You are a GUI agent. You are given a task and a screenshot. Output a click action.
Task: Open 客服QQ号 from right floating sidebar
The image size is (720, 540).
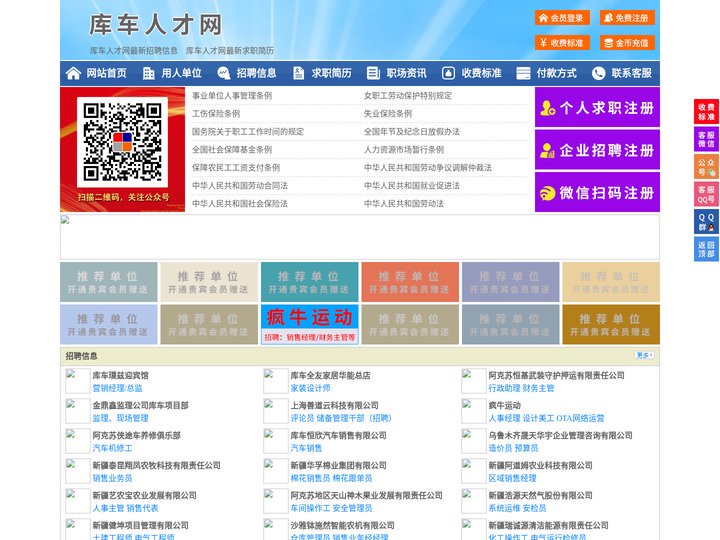coord(706,194)
